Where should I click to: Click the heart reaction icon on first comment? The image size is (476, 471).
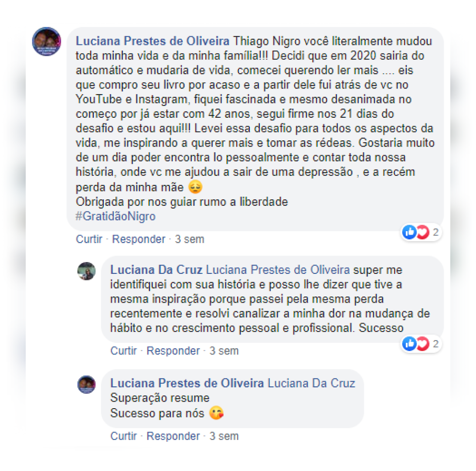pyautogui.click(x=422, y=232)
